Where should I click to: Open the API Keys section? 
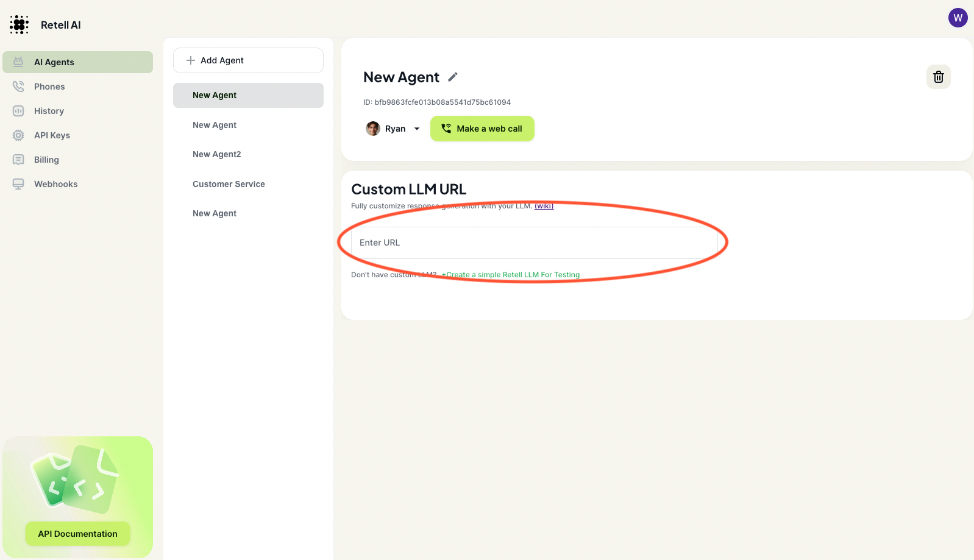coord(77,135)
